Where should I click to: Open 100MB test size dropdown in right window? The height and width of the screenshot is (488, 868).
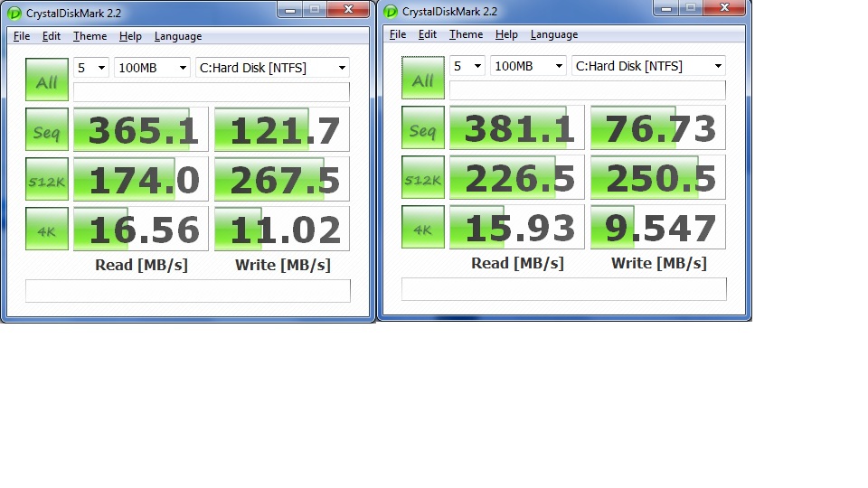[x=528, y=66]
